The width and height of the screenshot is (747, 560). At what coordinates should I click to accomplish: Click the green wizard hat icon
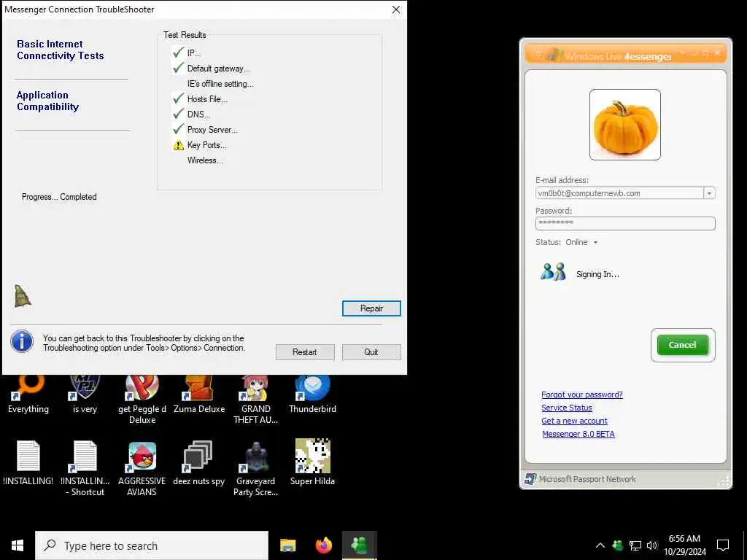(23, 296)
